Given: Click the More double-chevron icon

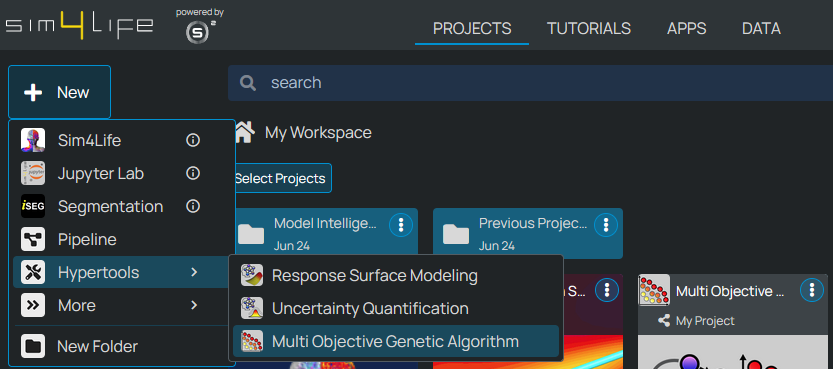Looking at the screenshot, I should click(33, 305).
